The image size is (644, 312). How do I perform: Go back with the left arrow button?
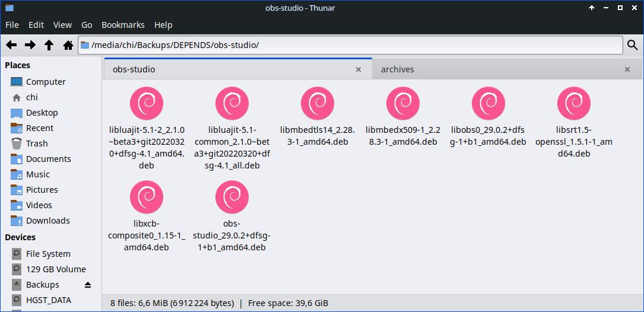11,45
